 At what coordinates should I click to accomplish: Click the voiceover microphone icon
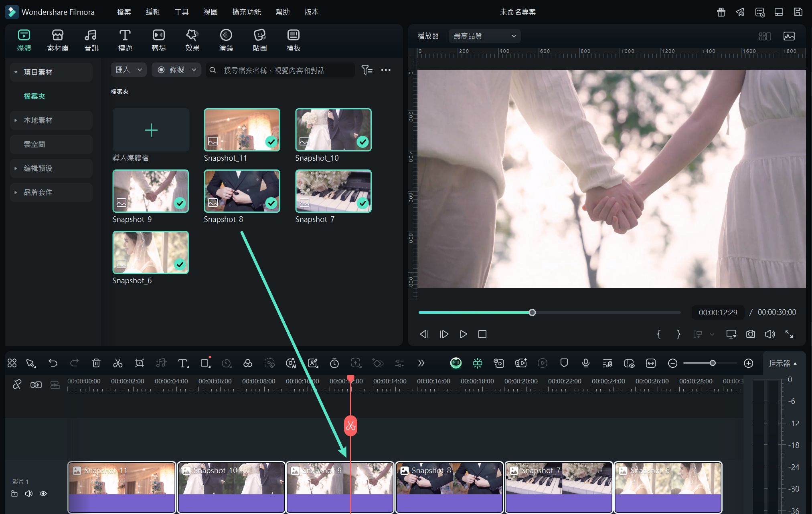tap(585, 363)
